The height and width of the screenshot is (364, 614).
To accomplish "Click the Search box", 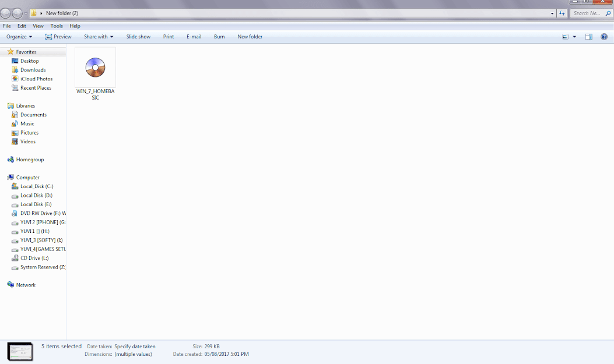I will coord(590,13).
